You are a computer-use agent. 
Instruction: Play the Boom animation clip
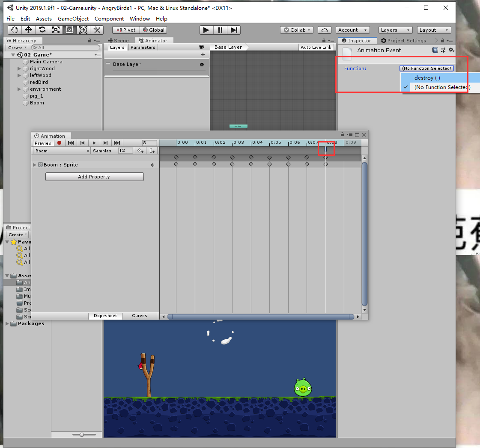94,143
